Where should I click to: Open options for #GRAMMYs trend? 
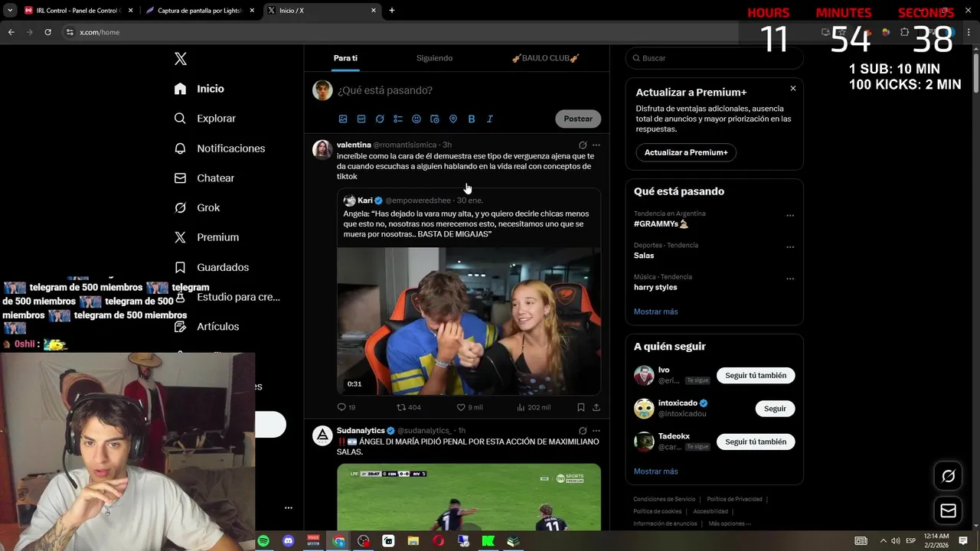point(790,215)
